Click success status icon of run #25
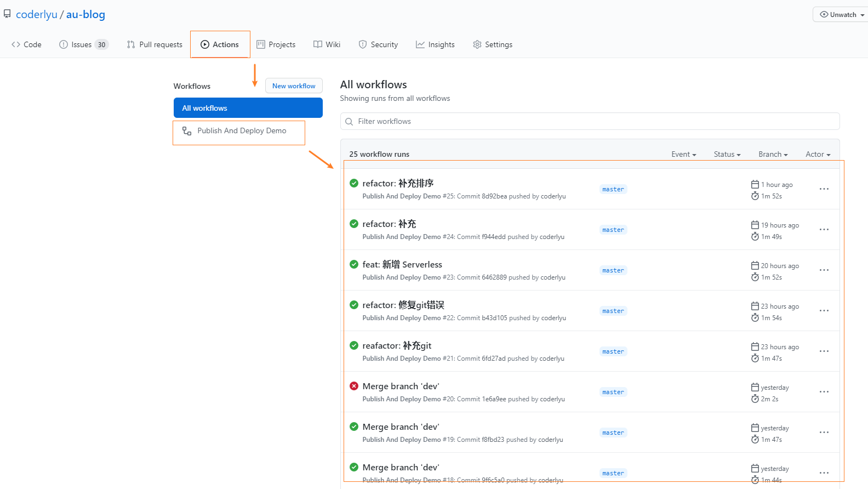 click(354, 183)
